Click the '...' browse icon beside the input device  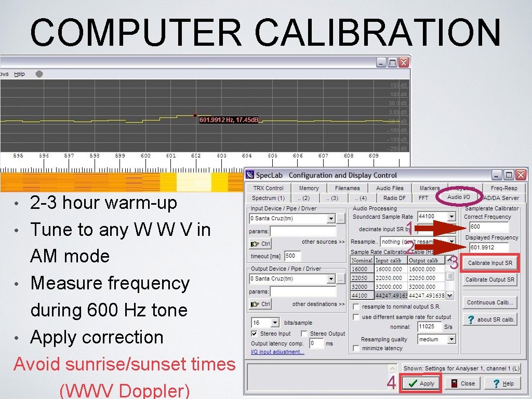click(341, 218)
